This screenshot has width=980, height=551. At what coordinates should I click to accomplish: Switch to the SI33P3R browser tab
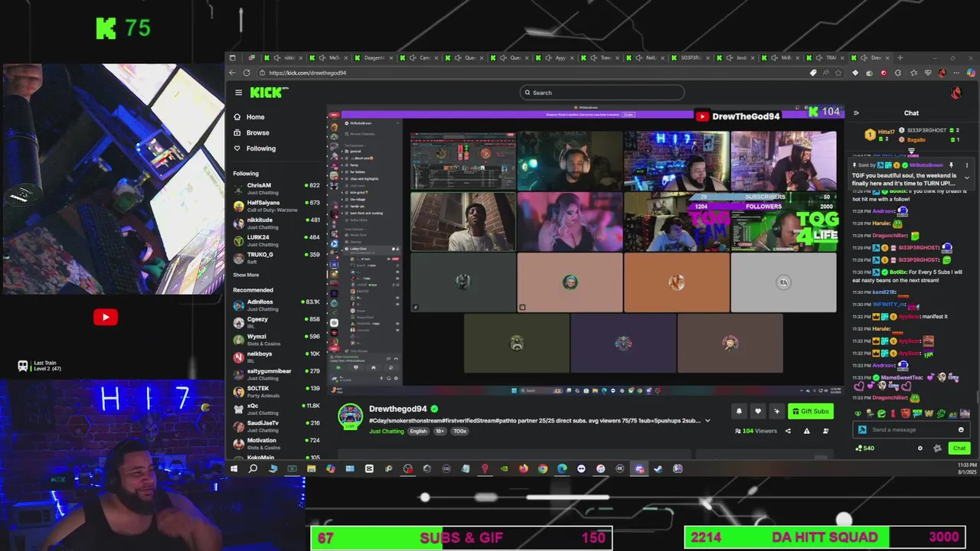point(691,57)
